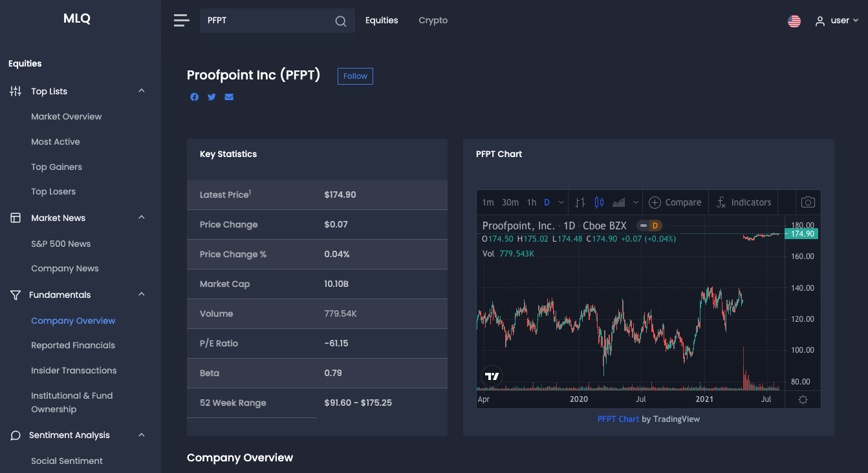Viewport: 868px width, 473px height.
Task: Click the Latest Price value $174.90
Action: [340, 195]
